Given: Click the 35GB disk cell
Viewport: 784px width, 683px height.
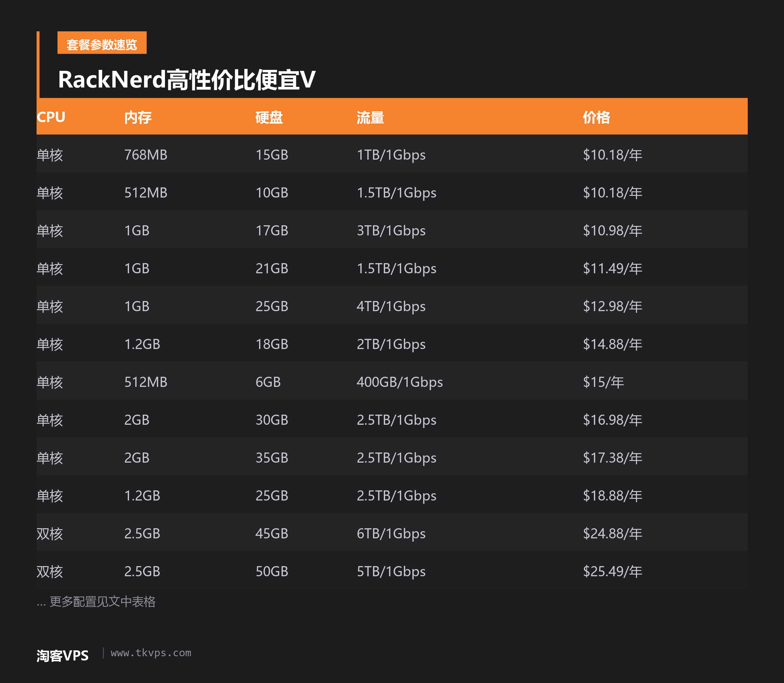Looking at the screenshot, I should [x=272, y=457].
